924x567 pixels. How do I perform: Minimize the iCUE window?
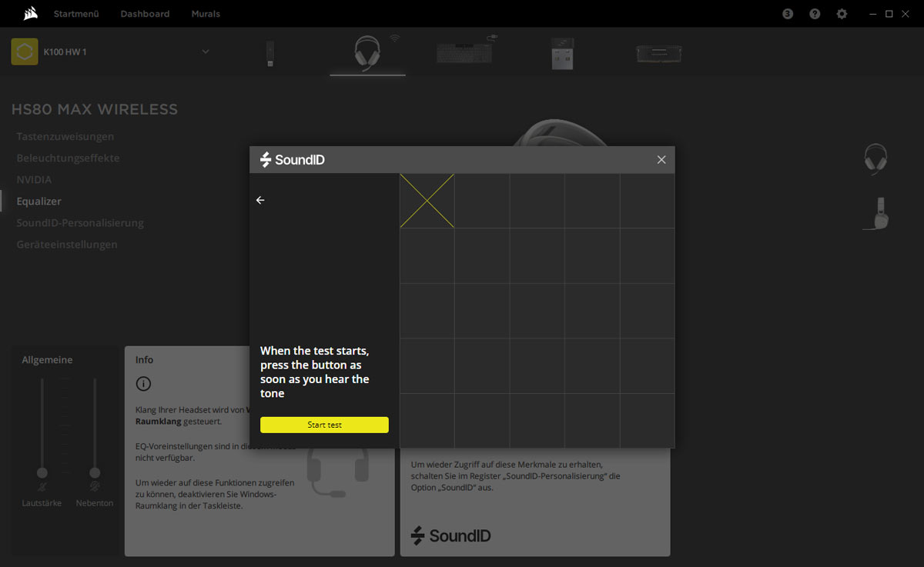(872, 14)
